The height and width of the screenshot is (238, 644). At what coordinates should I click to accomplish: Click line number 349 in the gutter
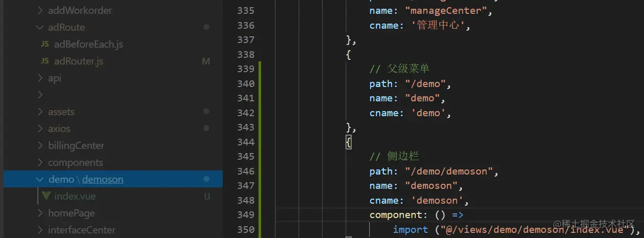[x=246, y=215]
